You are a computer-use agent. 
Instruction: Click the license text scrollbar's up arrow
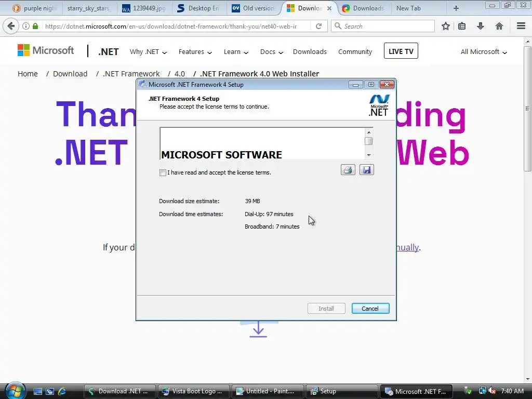[369, 132]
